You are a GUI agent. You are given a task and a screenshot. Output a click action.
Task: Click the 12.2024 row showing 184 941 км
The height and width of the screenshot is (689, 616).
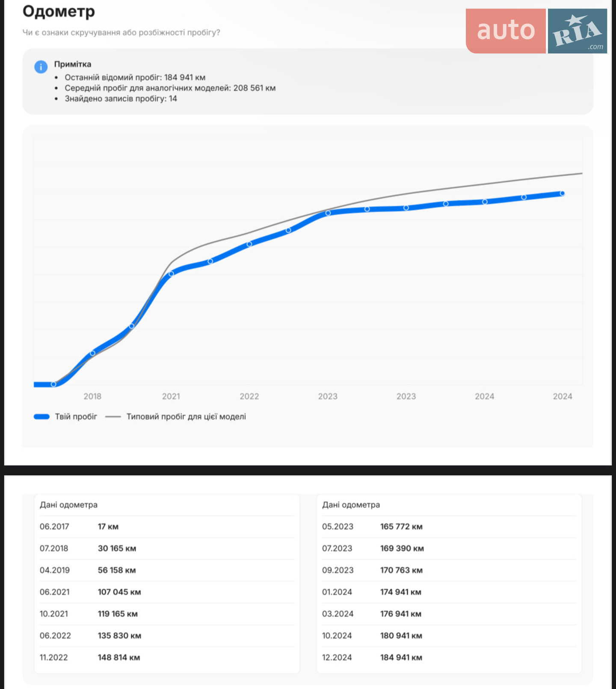(x=449, y=657)
